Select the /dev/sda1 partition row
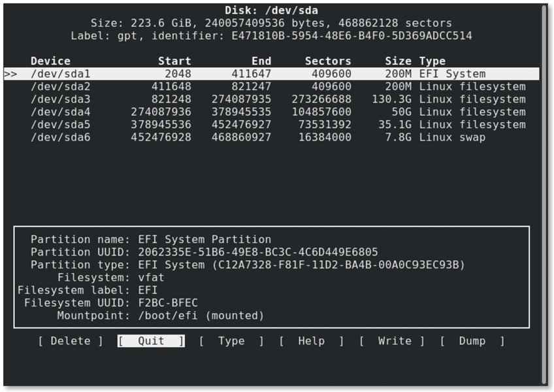 pos(271,74)
